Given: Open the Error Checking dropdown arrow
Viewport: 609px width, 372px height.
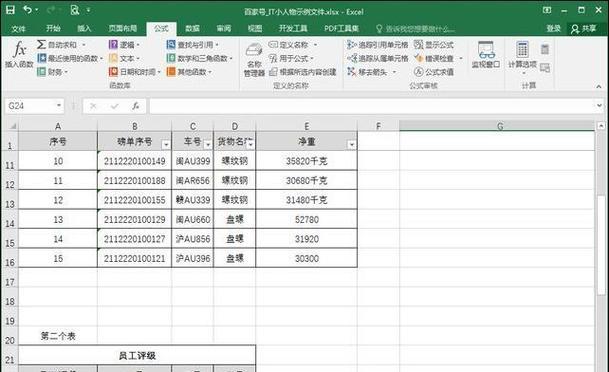Looking at the screenshot, I should (461, 59).
